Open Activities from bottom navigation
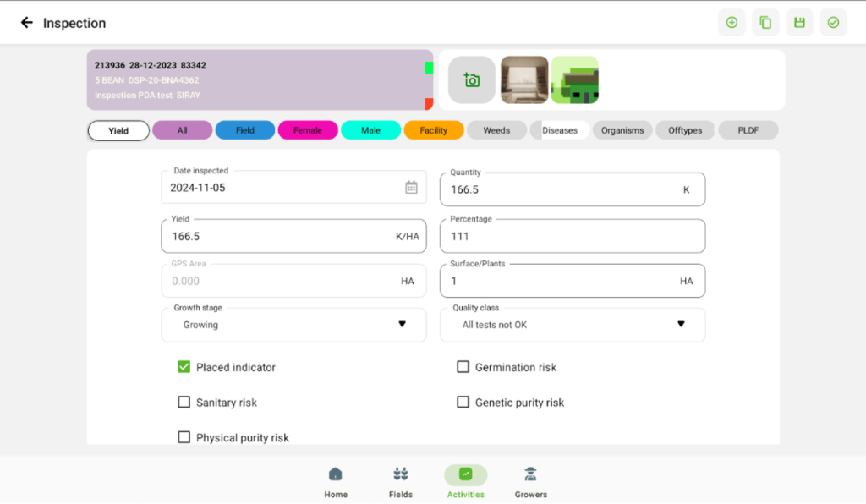The image size is (866, 504). (466, 482)
